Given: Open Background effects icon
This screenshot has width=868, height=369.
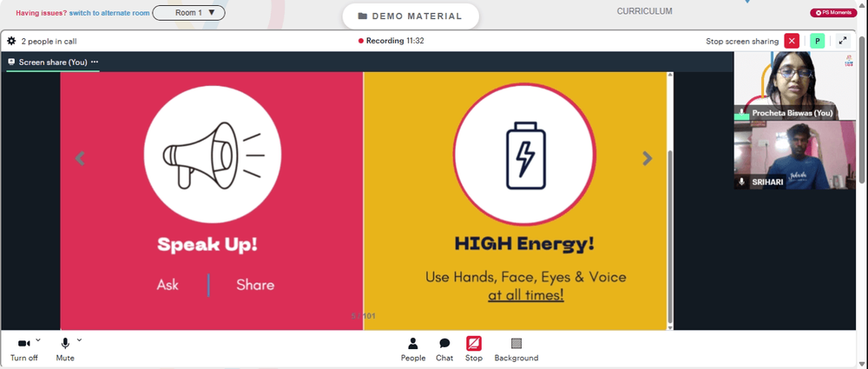Looking at the screenshot, I should pyautogui.click(x=516, y=344).
